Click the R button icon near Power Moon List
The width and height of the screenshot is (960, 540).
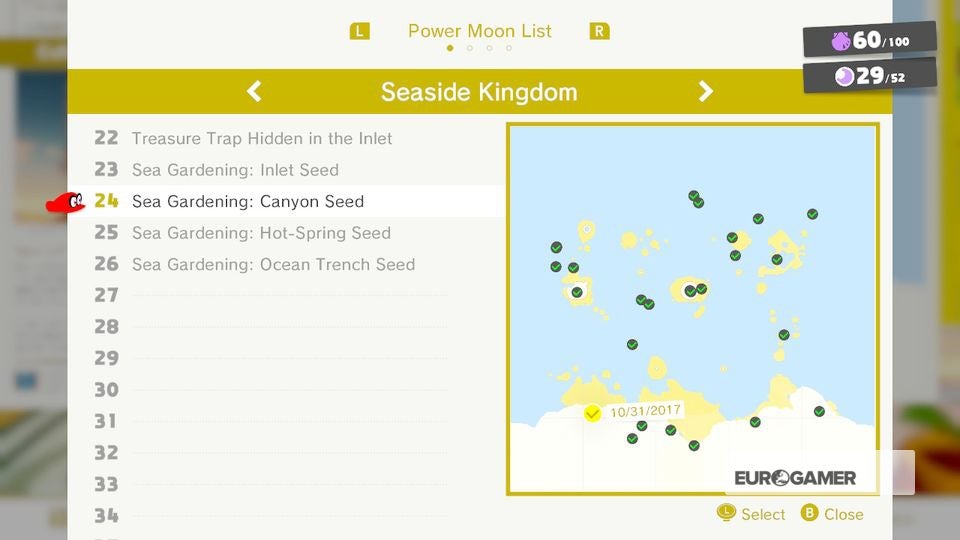pos(599,31)
